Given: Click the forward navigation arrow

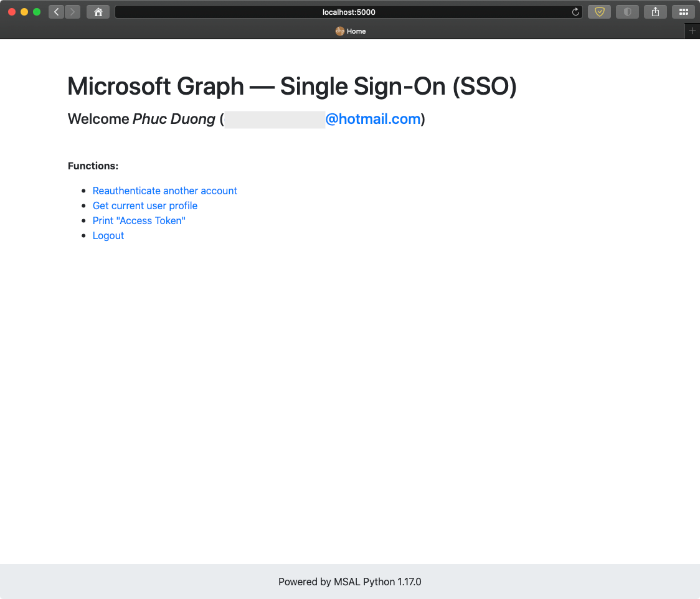Looking at the screenshot, I should click(73, 12).
